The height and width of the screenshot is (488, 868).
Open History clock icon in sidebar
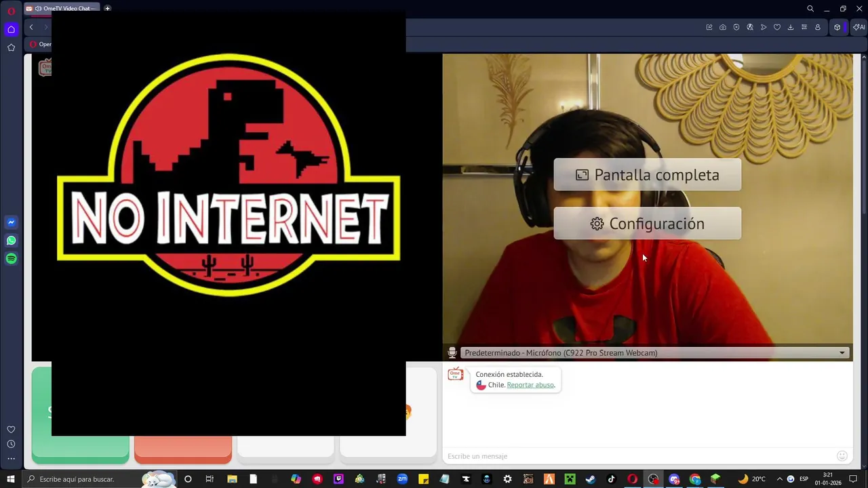[x=11, y=444]
